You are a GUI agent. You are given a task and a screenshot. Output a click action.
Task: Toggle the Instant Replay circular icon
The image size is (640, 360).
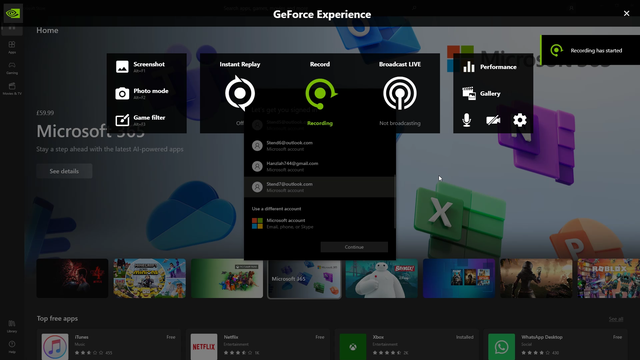[240, 93]
